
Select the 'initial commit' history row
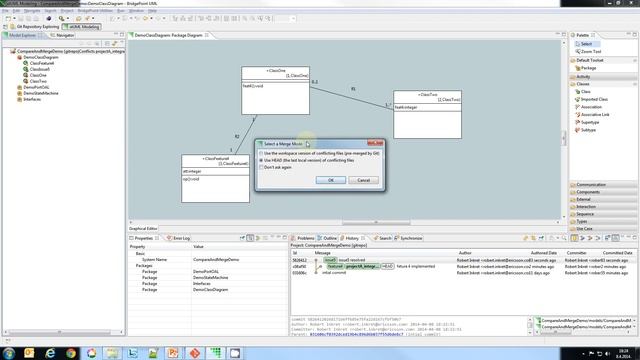pos(463,273)
